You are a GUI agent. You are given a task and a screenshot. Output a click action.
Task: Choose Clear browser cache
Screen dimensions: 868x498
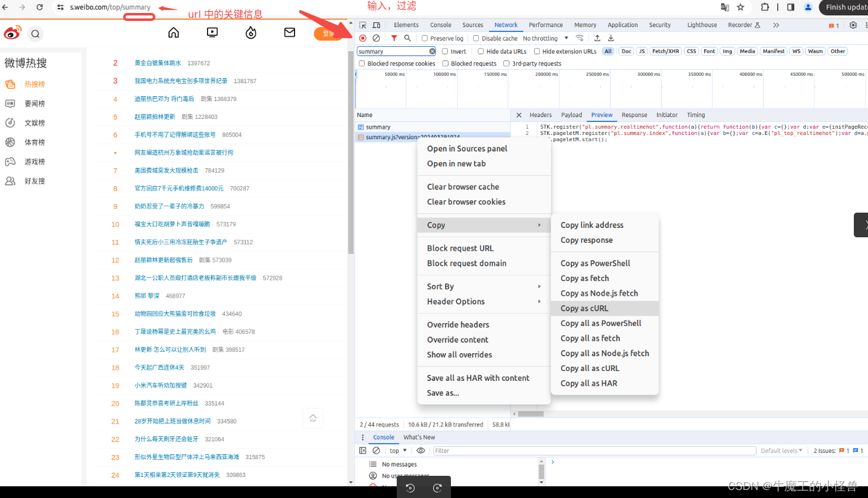click(x=484, y=187)
